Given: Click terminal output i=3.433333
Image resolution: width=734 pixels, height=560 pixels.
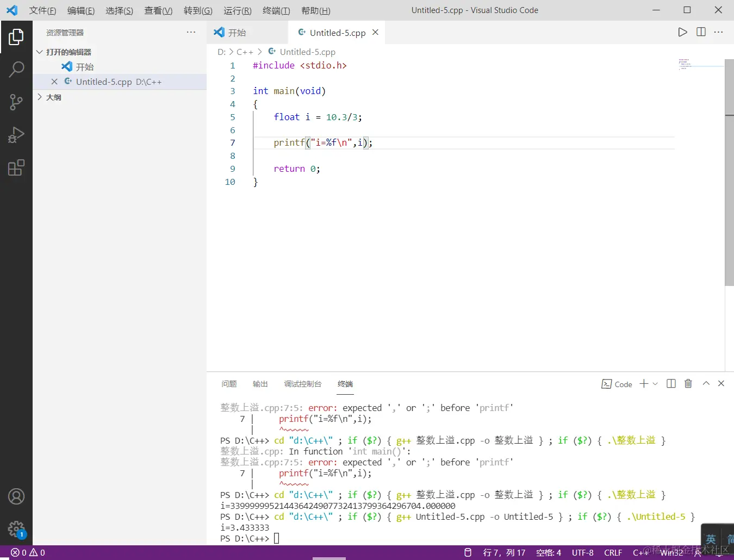Looking at the screenshot, I should click(x=245, y=527).
